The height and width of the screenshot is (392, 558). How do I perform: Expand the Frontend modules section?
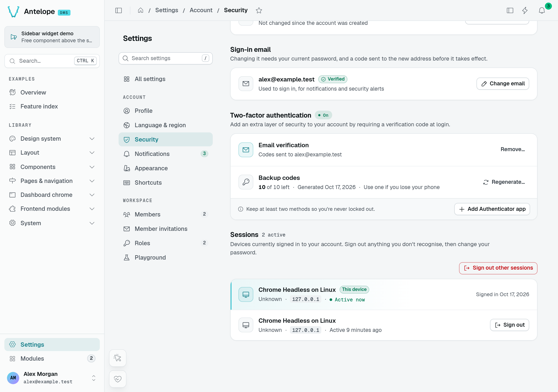52,209
